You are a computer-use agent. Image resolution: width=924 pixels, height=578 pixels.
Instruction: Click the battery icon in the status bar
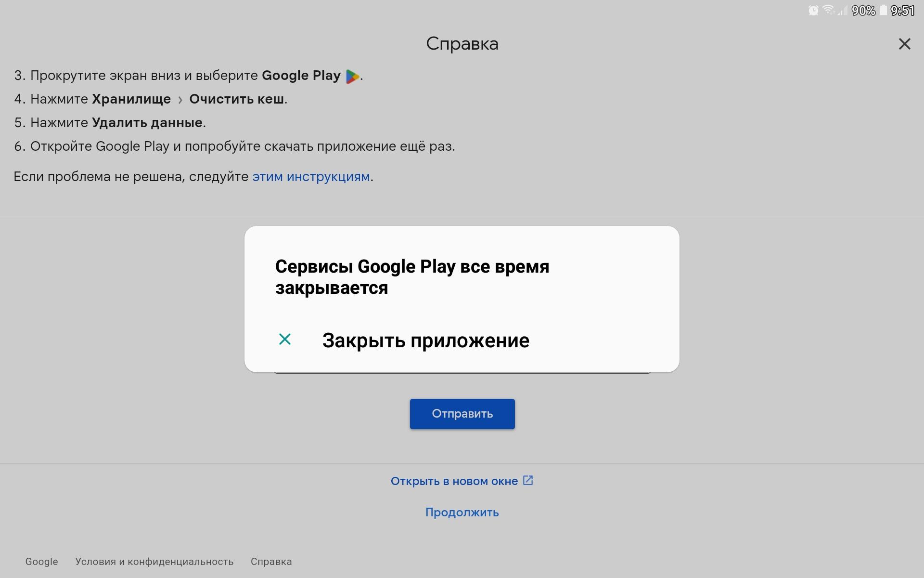pyautogui.click(x=883, y=11)
